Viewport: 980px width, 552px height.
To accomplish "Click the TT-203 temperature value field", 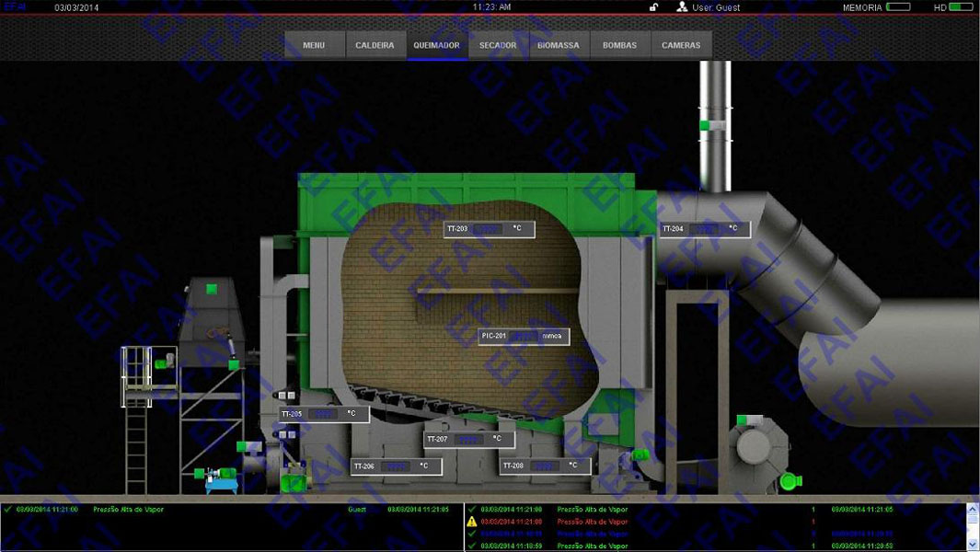I will (488, 229).
